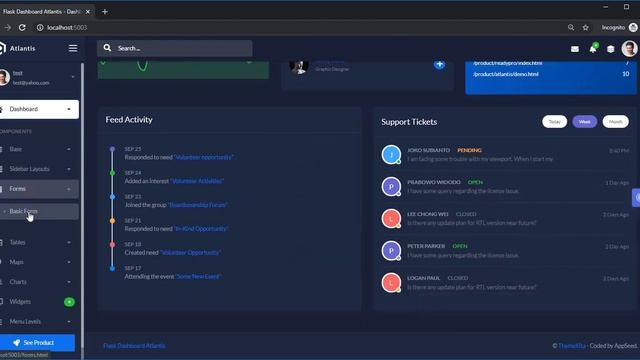Expand the test user dropdown in the sidebar
This screenshot has width=640, height=360.
point(73,77)
